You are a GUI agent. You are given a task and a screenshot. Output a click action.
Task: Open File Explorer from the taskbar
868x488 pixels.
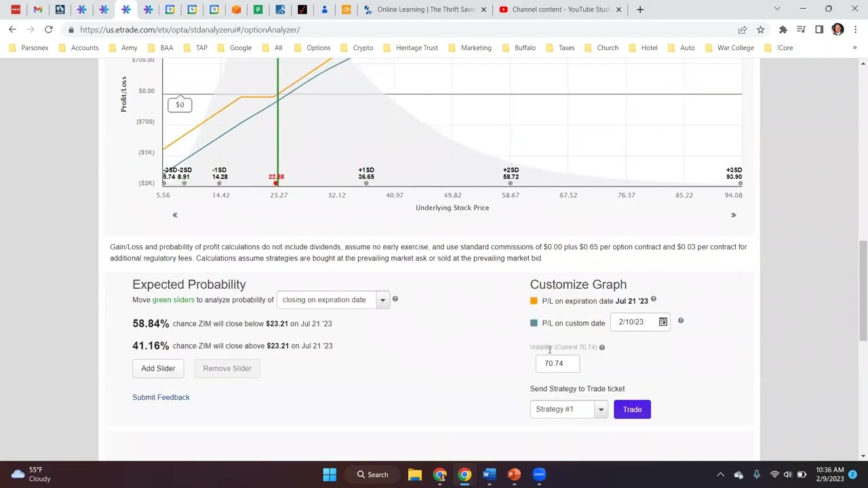coord(414,474)
